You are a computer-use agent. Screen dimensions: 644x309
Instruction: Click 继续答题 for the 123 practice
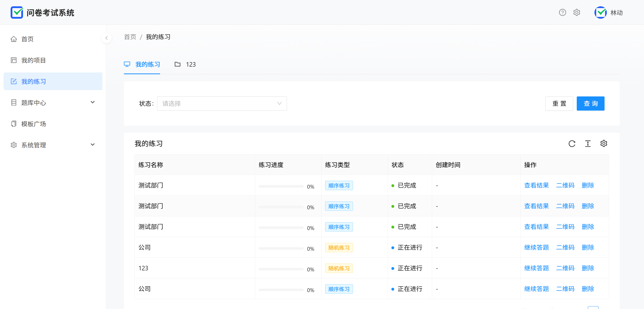pyautogui.click(x=536, y=268)
